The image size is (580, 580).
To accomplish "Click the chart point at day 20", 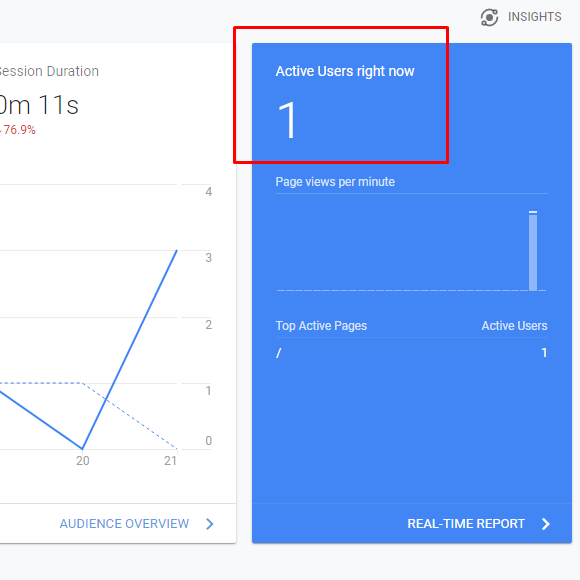I will click(x=82, y=449).
